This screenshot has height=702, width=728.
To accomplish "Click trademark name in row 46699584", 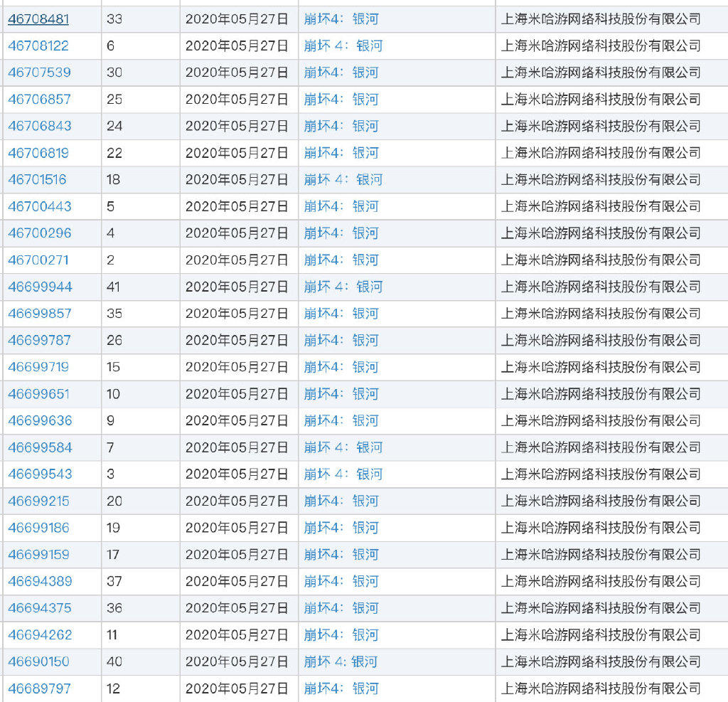I will pyautogui.click(x=343, y=447).
